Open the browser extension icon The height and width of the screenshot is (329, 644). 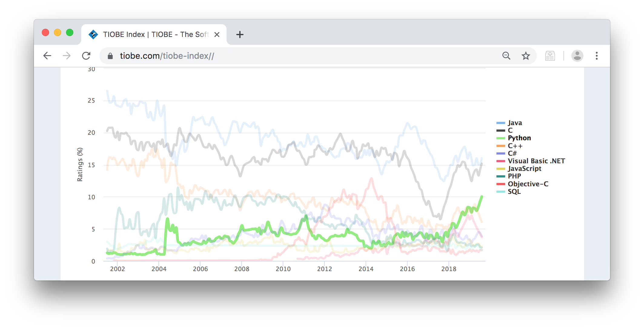pyautogui.click(x=550, y=56)
